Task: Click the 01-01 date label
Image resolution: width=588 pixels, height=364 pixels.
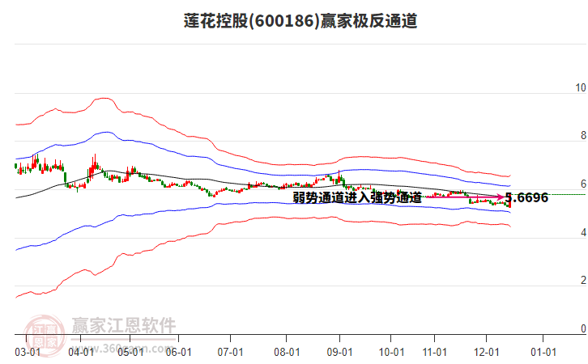Action: (543, 352)
